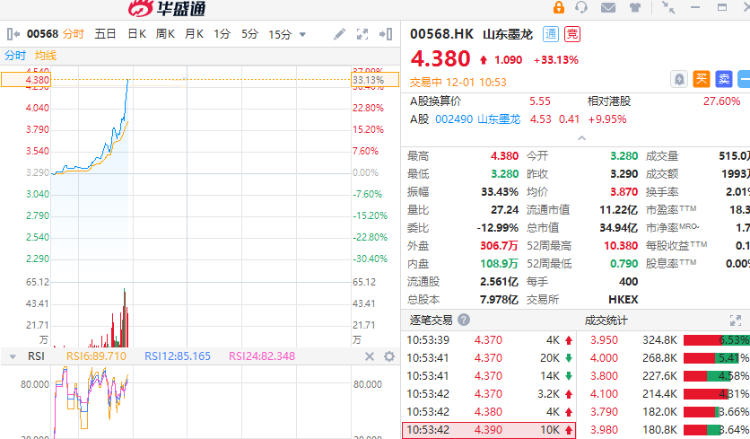Switch to 5分 chart tab

pos(250,34)
